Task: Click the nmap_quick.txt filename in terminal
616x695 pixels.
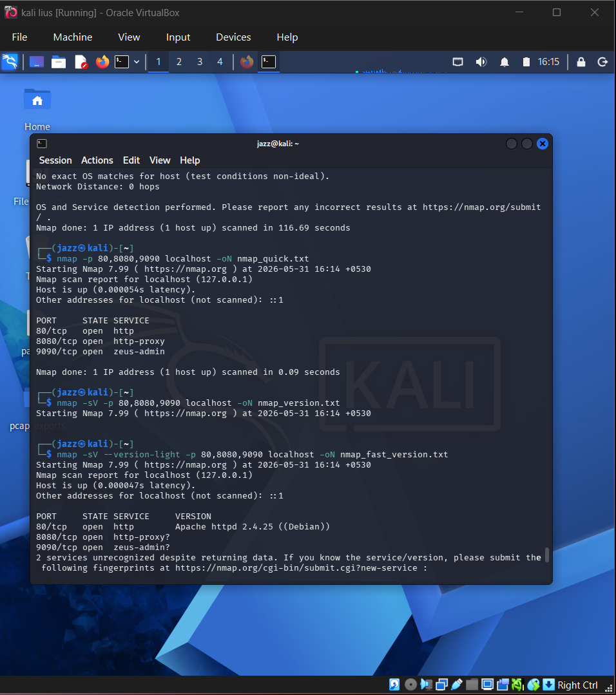Action: (x=273, y=258)
